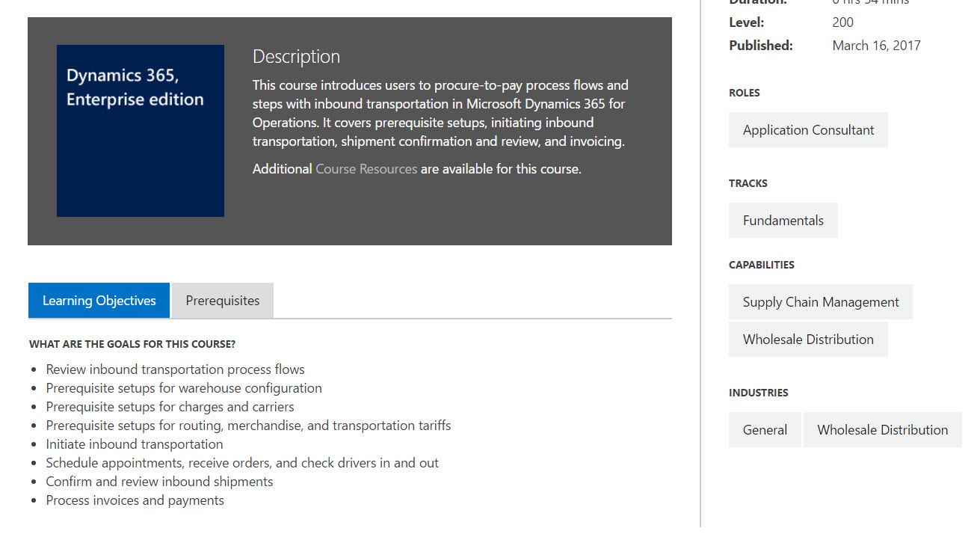The image size is (980, 534).
Task: Click the ROLES section heading
Action: [745, 93]
